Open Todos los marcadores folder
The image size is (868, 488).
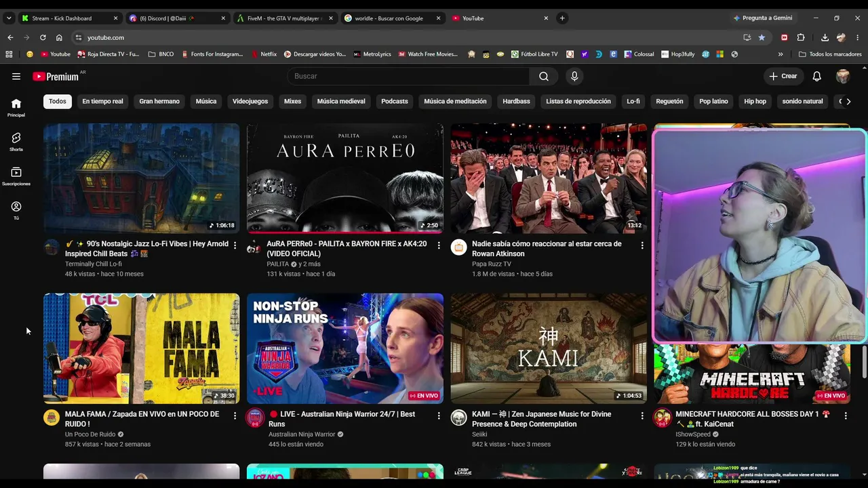[830, 54]
